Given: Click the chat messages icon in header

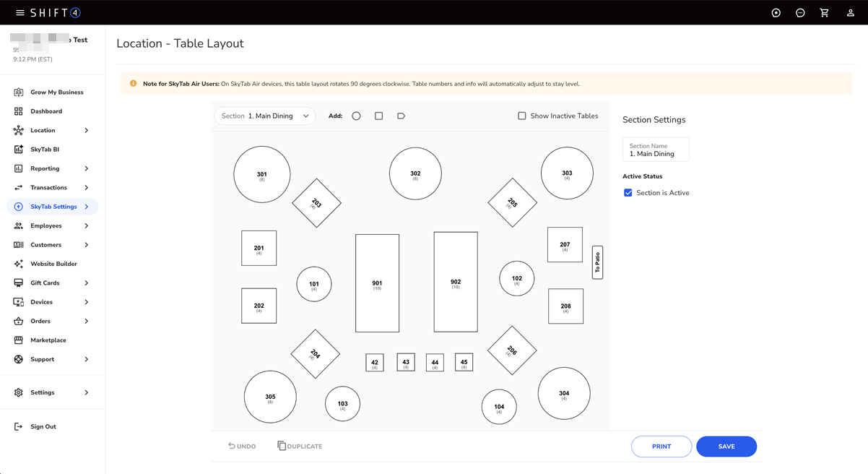Looking at the screenshot, I should tap(800, 13).
